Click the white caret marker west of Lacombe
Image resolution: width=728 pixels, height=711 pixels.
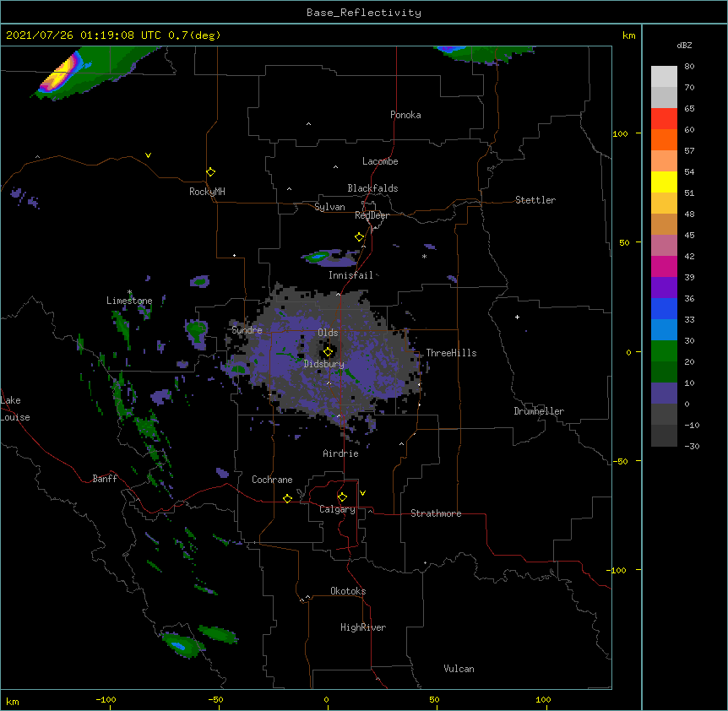[335, 167]
